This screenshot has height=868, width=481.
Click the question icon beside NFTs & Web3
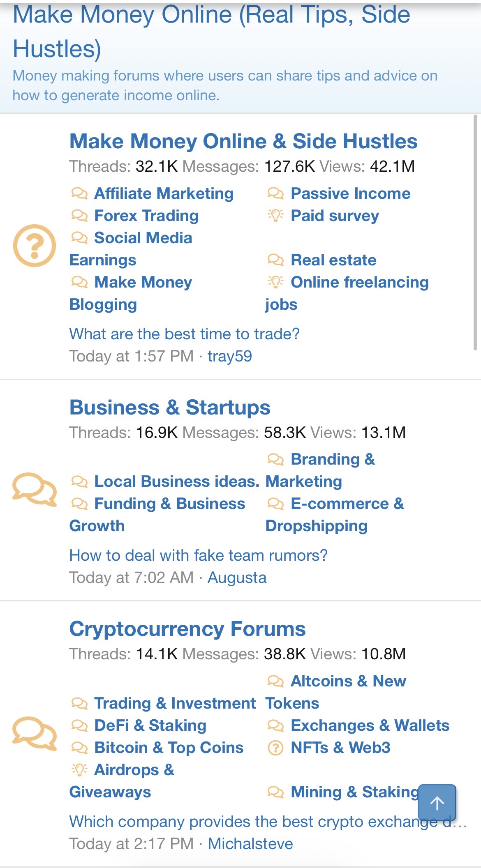pyautogui.click(x=275, y=748)
